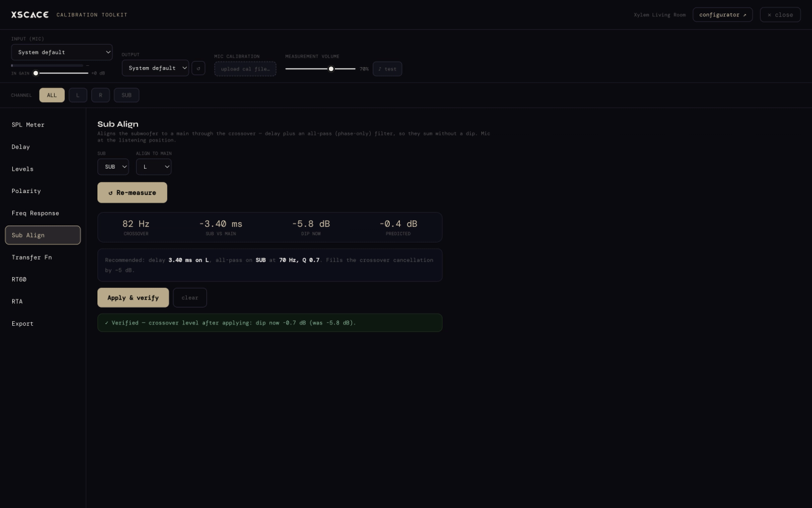Screen dimensions: 812x508
Task: Adjust the In Gain slider
Action: pyautogui.click(x=61, y=73)
